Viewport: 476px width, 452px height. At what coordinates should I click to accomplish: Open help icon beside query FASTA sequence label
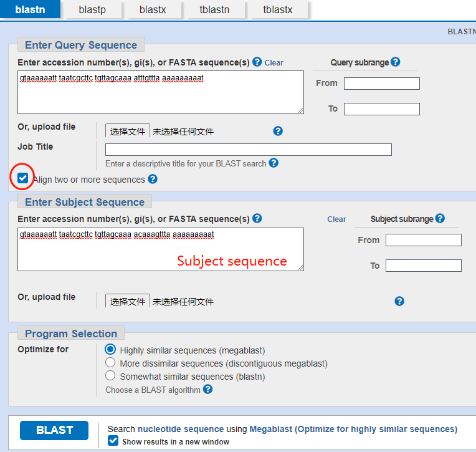pyautogui.click(x=257, y=62)
